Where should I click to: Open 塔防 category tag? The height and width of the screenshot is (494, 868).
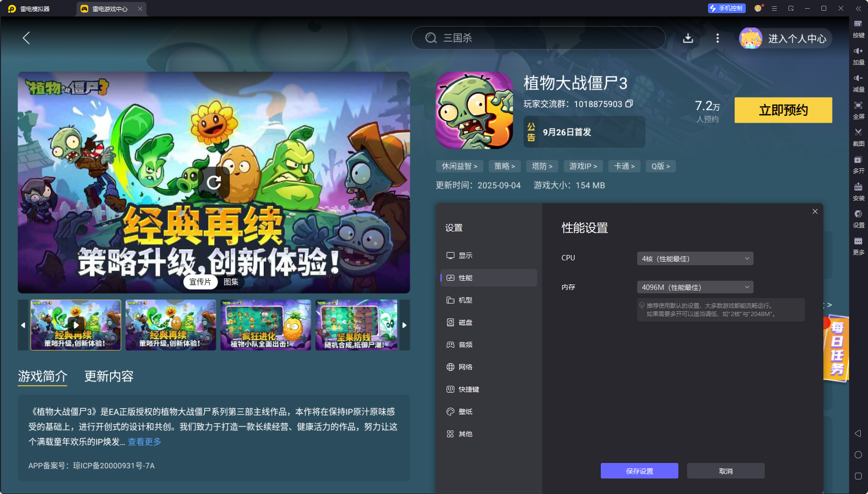542,166
